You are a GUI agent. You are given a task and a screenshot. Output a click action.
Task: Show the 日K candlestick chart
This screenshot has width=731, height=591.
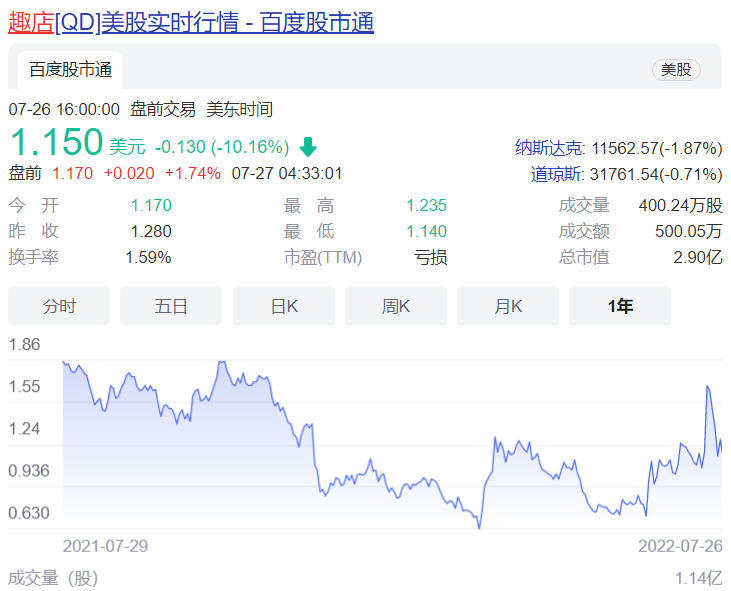[x=284, y=306]
